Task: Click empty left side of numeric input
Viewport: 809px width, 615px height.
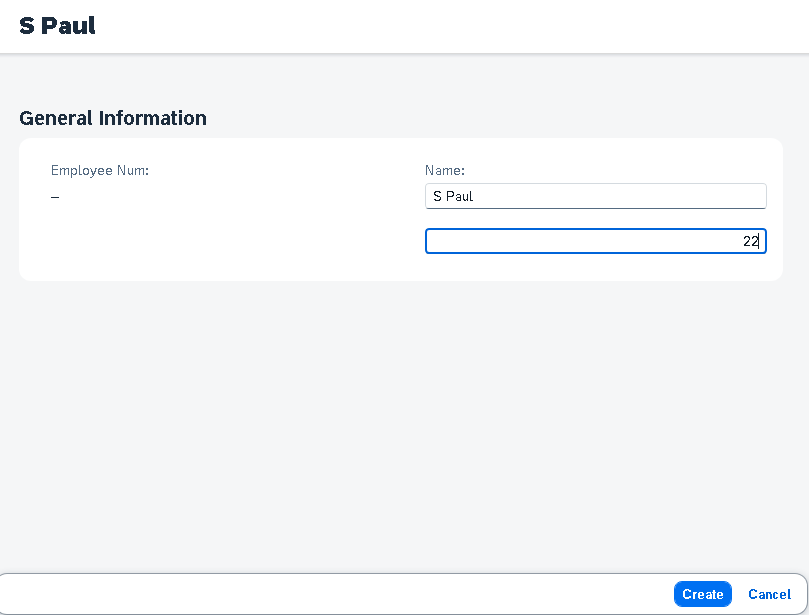Action: pyautogui.click(x=516, y=241)
